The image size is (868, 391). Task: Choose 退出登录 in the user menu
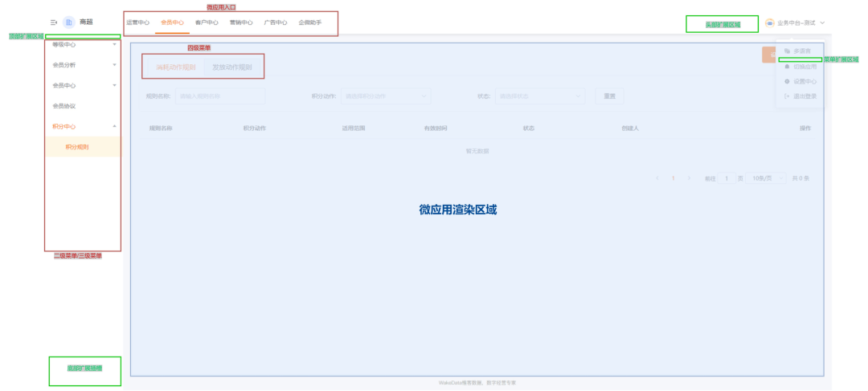[805, 96]
